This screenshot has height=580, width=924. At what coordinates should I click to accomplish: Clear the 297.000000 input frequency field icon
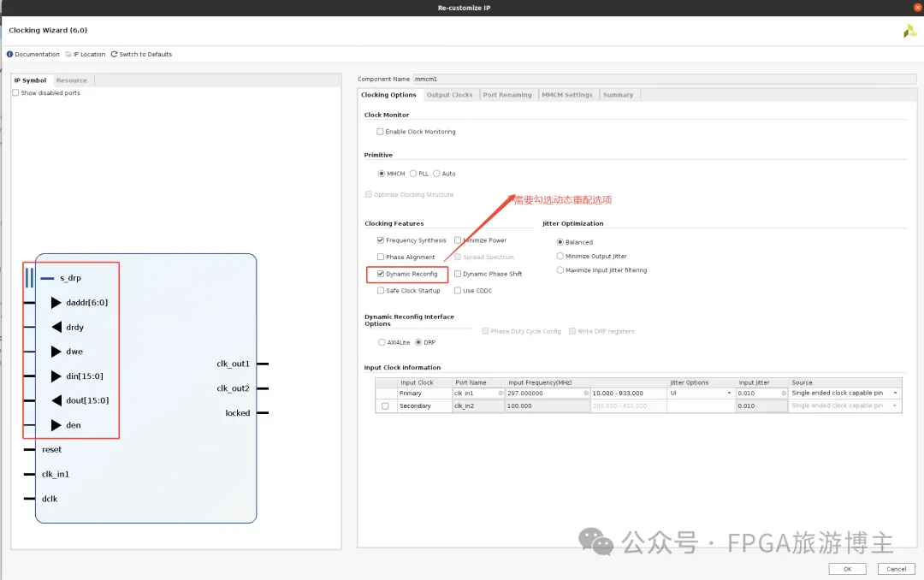586,394
